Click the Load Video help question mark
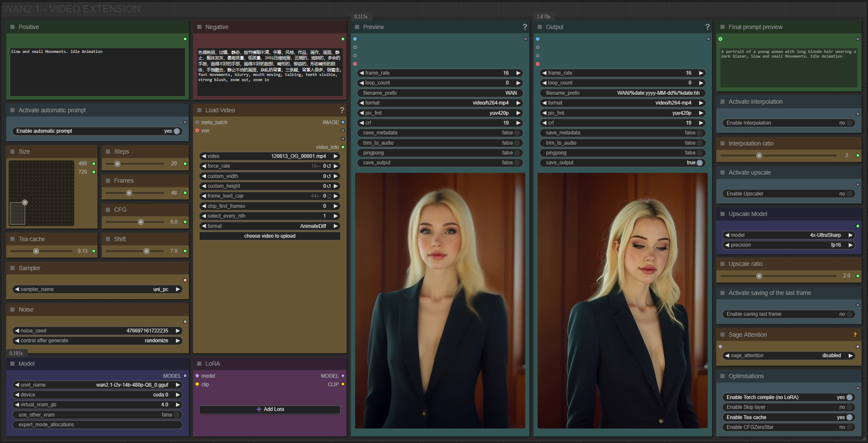This screenshot has width=868, height=443. [x=341, y=110]
